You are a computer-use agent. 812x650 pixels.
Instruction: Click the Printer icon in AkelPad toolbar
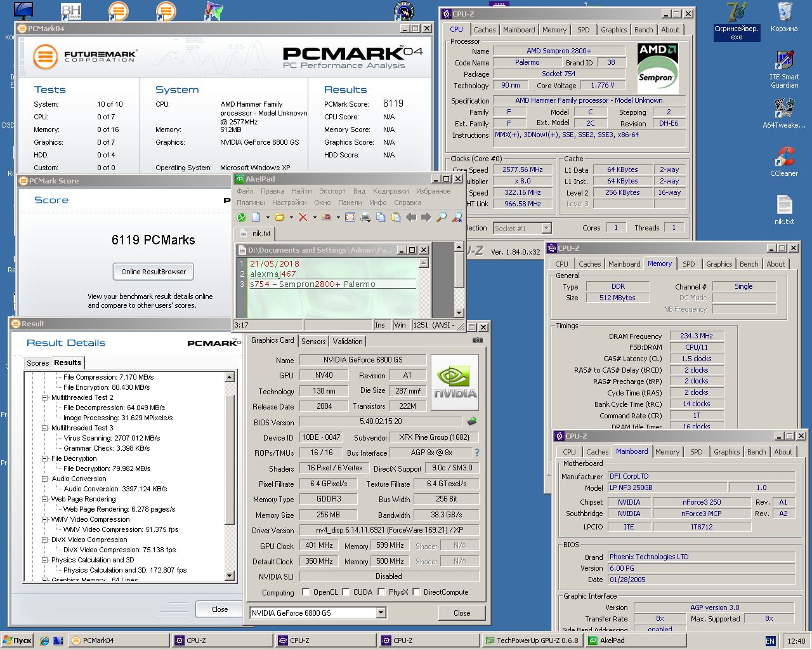click(x=365, y=217)
